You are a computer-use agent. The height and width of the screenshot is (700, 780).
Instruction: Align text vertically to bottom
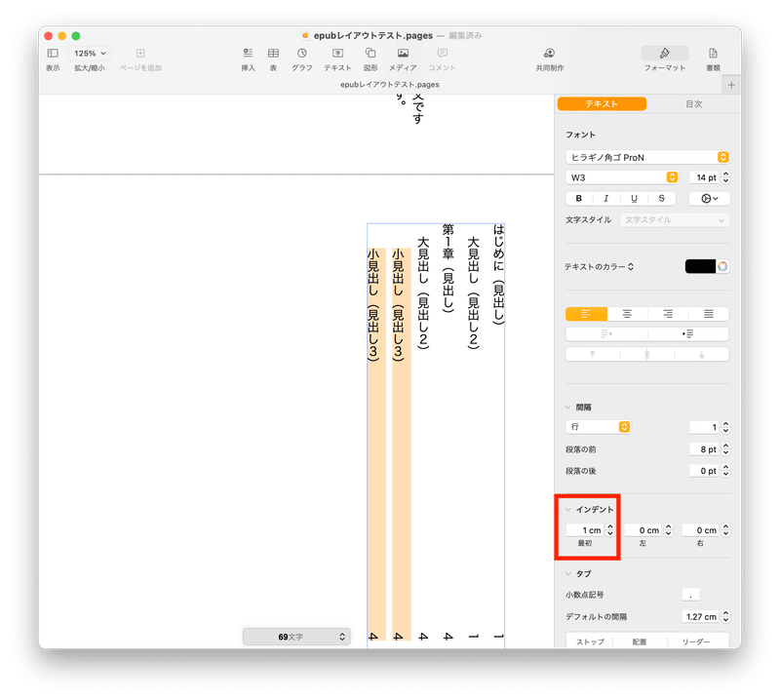pyautogui.click(x=702, y=354)
